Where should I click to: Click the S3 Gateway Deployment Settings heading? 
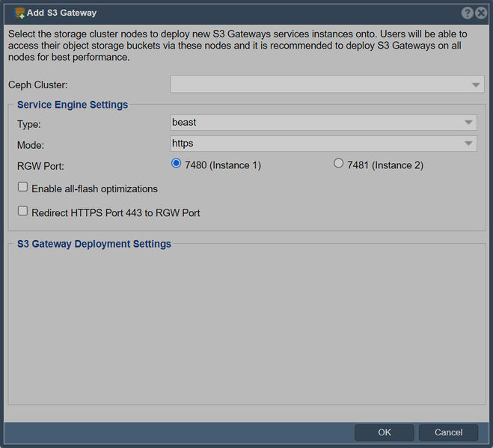pyautogui.click(x=94, y=244)
